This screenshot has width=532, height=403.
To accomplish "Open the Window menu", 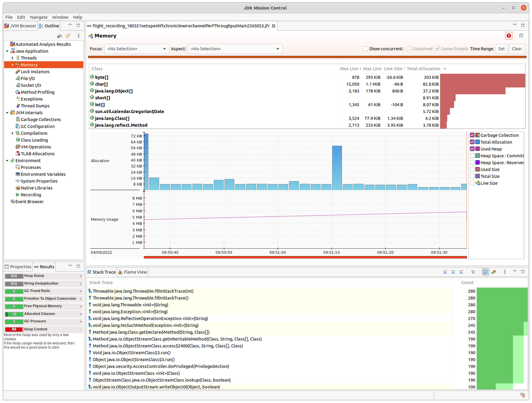I will pos(60,17).
